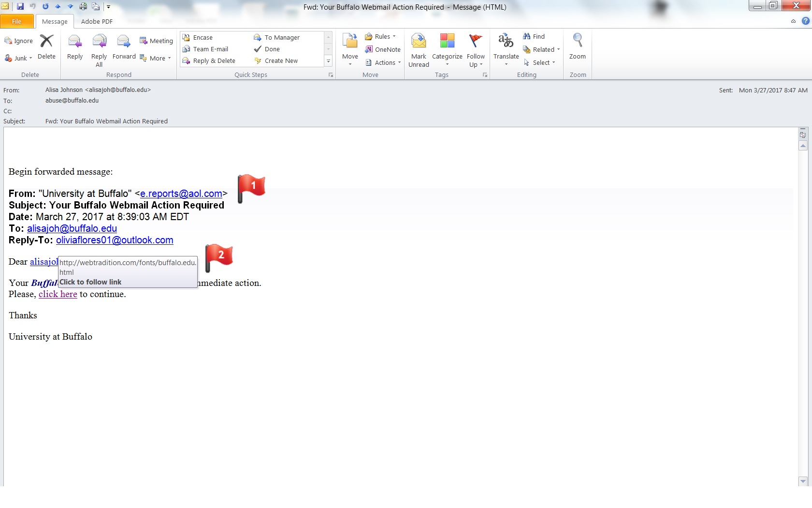Click the Save icon in quick access toolbar

[20, 7]
